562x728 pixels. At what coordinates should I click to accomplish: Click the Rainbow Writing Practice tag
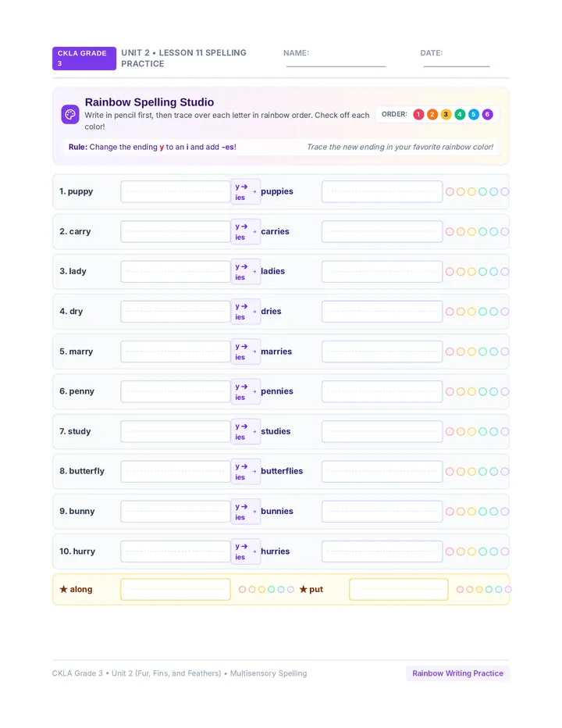pos(457,673)
